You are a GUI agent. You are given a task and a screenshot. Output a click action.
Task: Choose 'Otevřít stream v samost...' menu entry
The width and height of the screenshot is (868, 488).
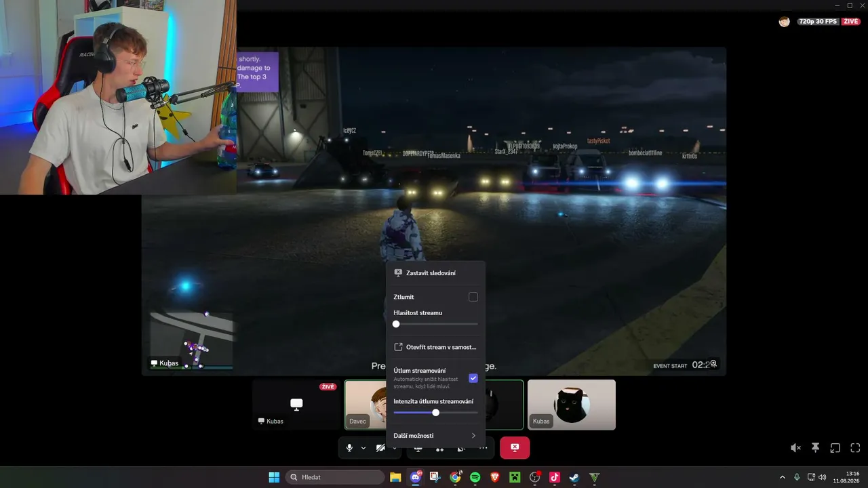pos(435,347)
